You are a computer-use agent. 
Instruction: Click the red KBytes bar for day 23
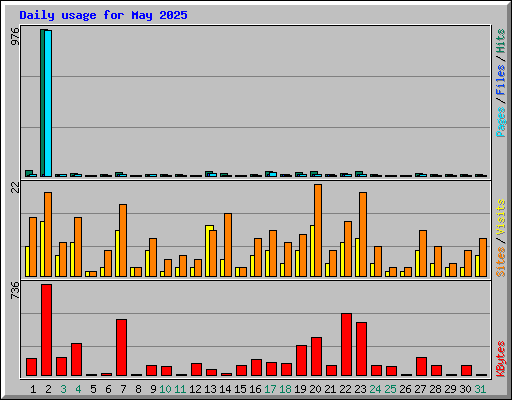361,349
